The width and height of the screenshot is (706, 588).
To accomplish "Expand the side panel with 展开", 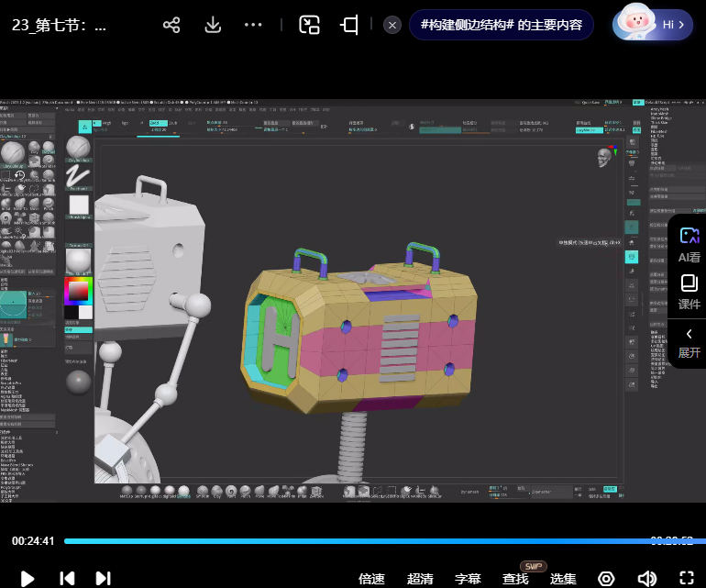I will (689, 341).
